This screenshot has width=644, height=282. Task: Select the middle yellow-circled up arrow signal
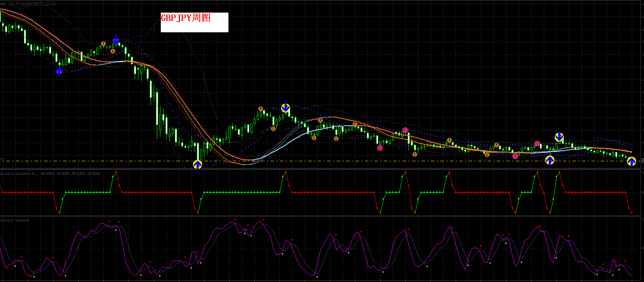click(x=550, y=160)
